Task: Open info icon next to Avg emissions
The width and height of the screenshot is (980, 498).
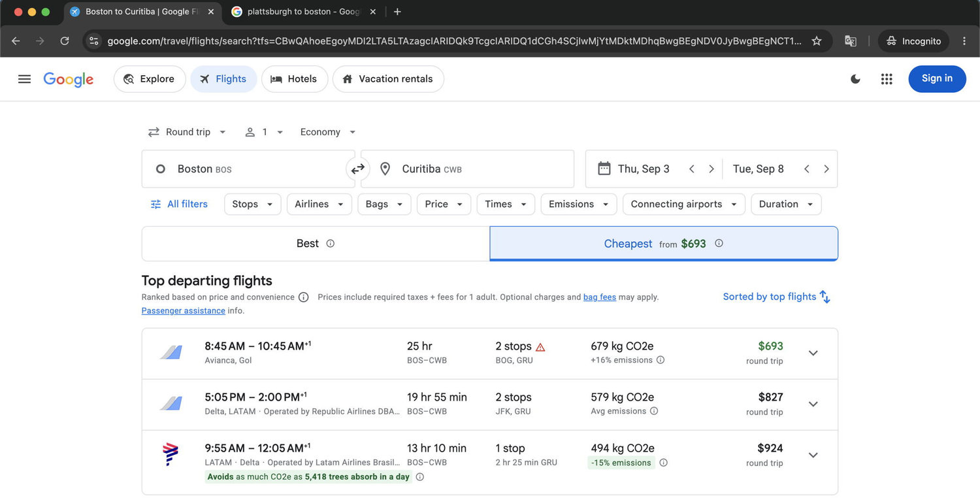Action: (x=654, y=411)
